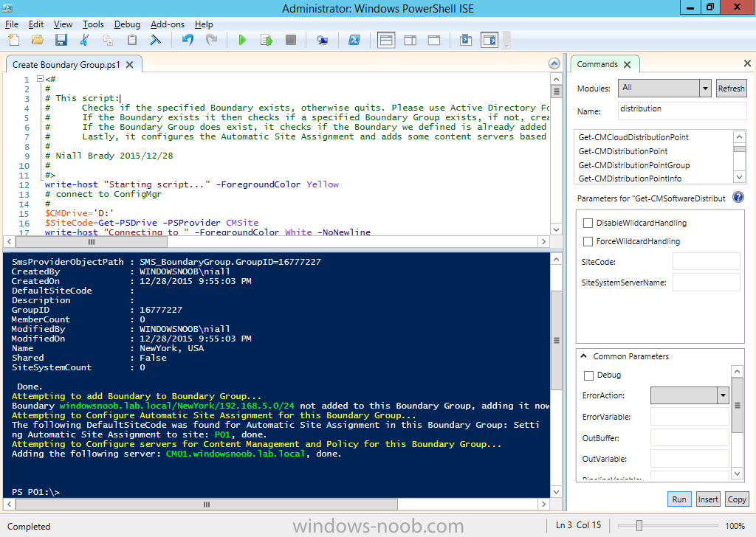Click the SiteCode input field
This screenshot has height=537, width=756.
707,262
